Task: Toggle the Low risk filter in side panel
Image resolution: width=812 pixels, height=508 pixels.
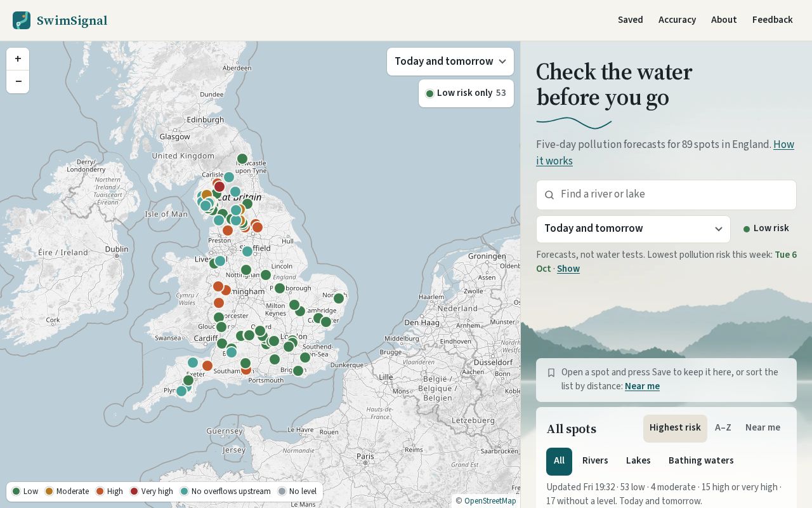Action: coord(766,229)
